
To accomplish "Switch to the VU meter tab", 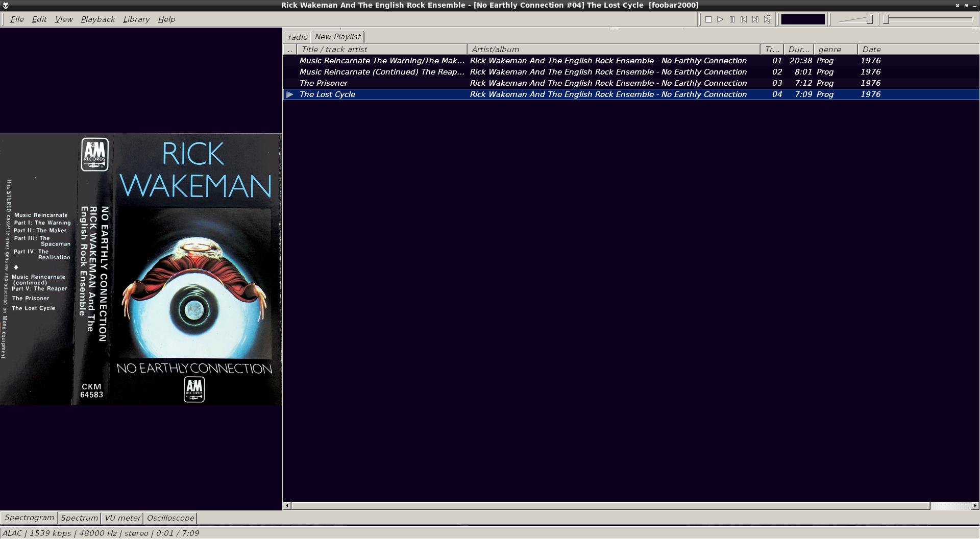I will click(x=122, y=518).
